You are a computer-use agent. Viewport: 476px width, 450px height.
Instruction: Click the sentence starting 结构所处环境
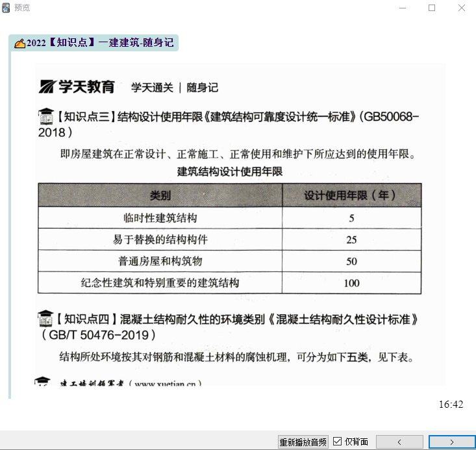point(236,357)
